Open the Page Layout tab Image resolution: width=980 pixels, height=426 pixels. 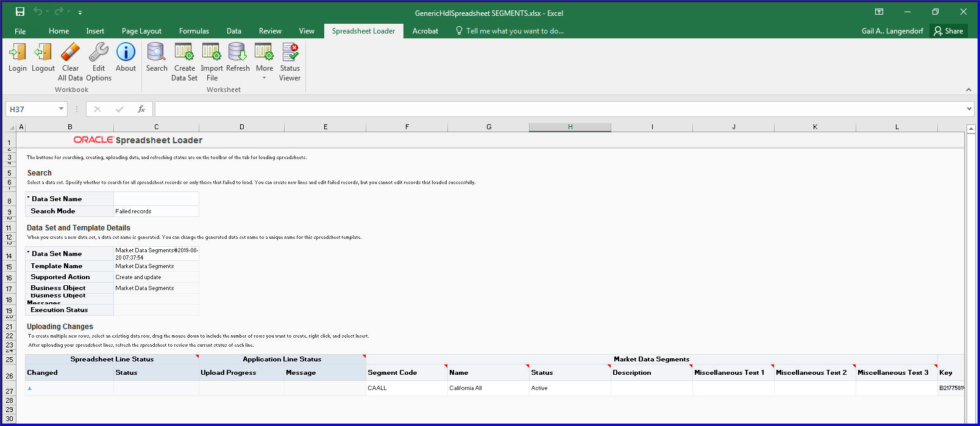pyautogui.click(x=141, y=31)
